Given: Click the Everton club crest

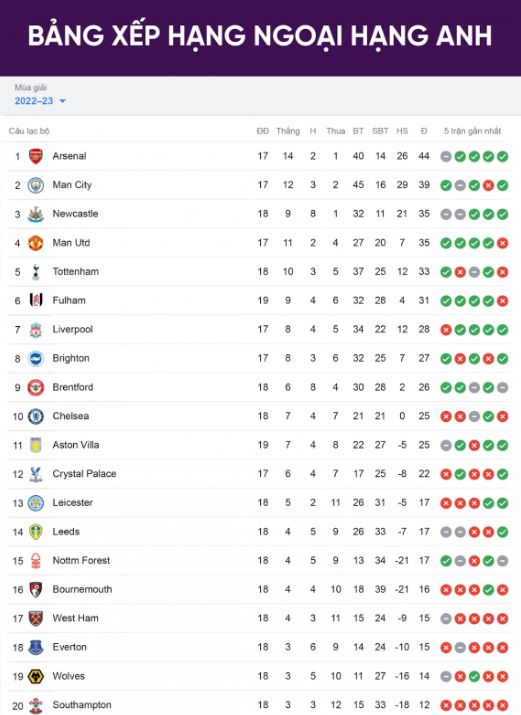Looking at the screenshot, I should click(x=36, y=647).
